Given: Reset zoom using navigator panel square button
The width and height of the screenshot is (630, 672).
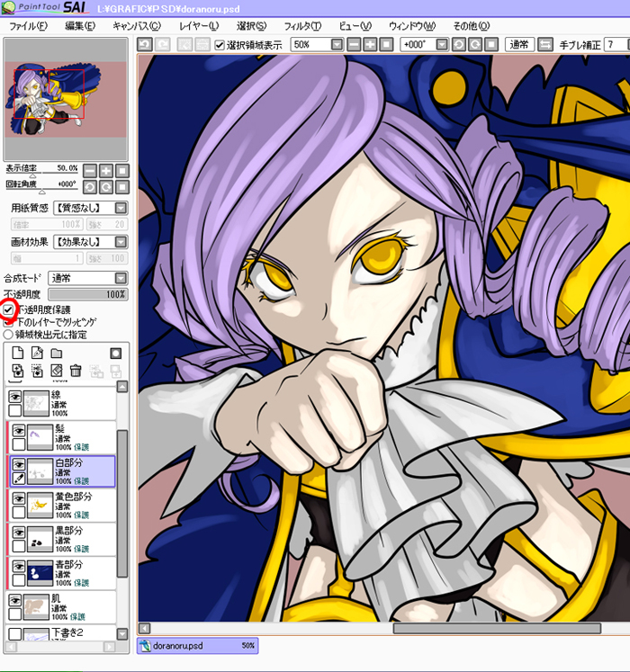Looking at the screenshot, I should point(122,171).
